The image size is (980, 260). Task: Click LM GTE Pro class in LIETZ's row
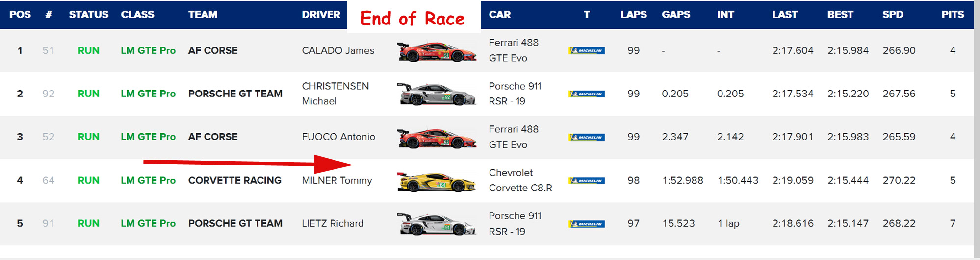148,223
